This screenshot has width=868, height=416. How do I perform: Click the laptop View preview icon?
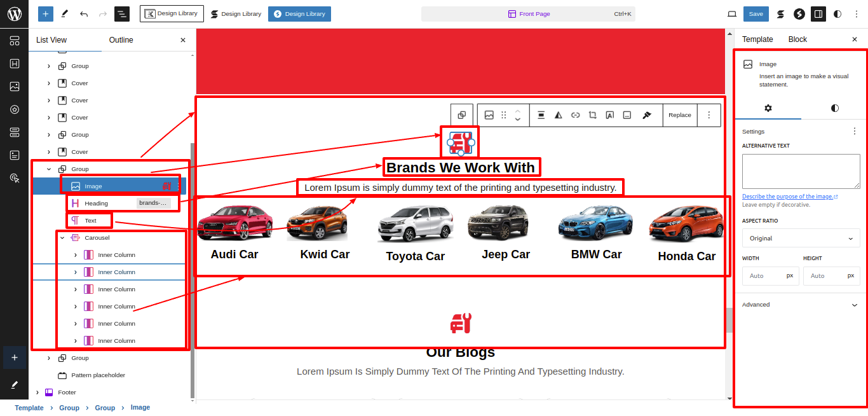pos(732,14)
